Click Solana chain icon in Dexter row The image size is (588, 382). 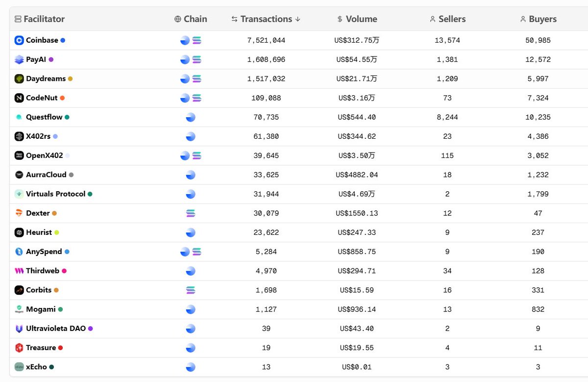(x=191, y=213)
